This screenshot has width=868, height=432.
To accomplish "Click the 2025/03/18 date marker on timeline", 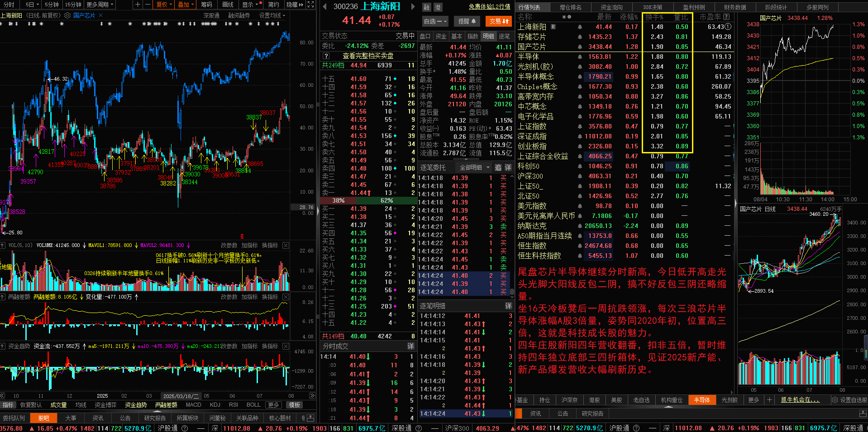I will [181, 396].
